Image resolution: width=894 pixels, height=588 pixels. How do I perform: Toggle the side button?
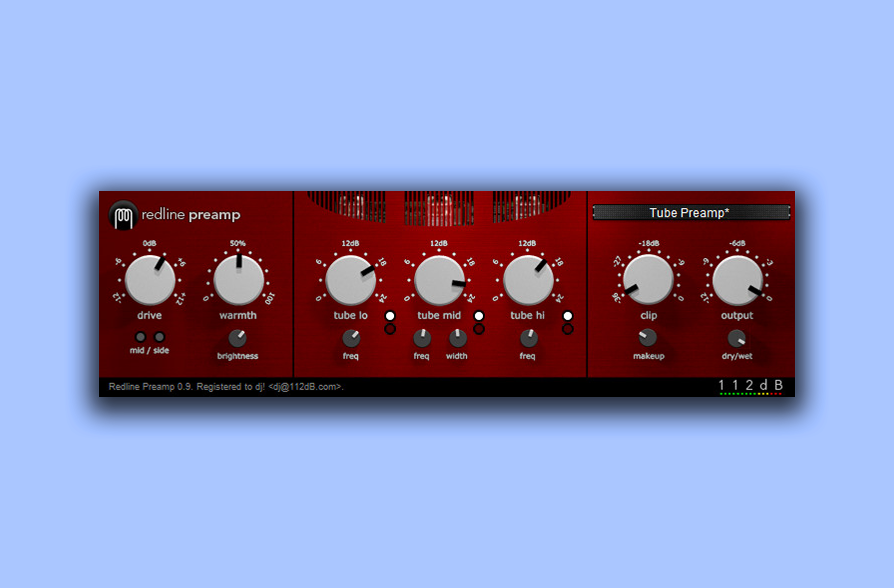pos(159,337)
